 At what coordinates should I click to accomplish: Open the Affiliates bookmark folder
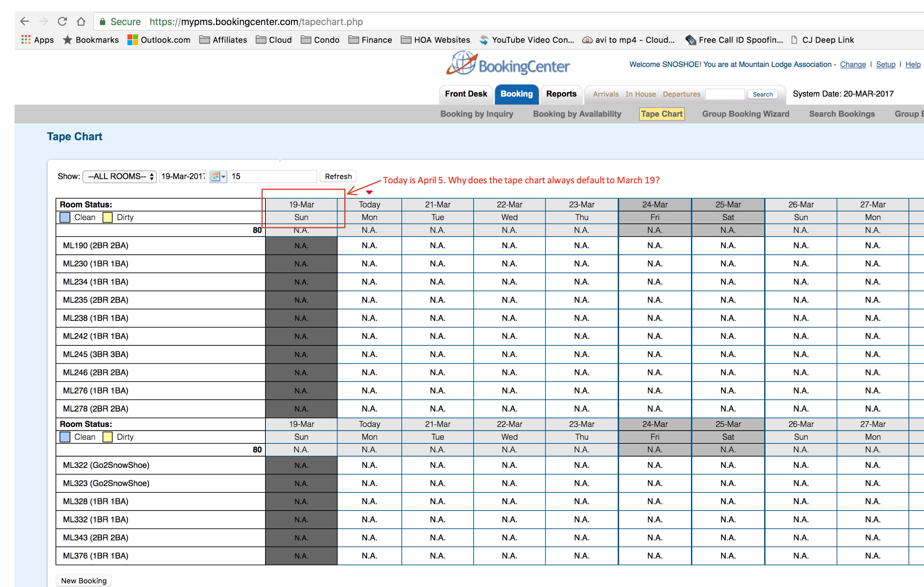point(223,40)
